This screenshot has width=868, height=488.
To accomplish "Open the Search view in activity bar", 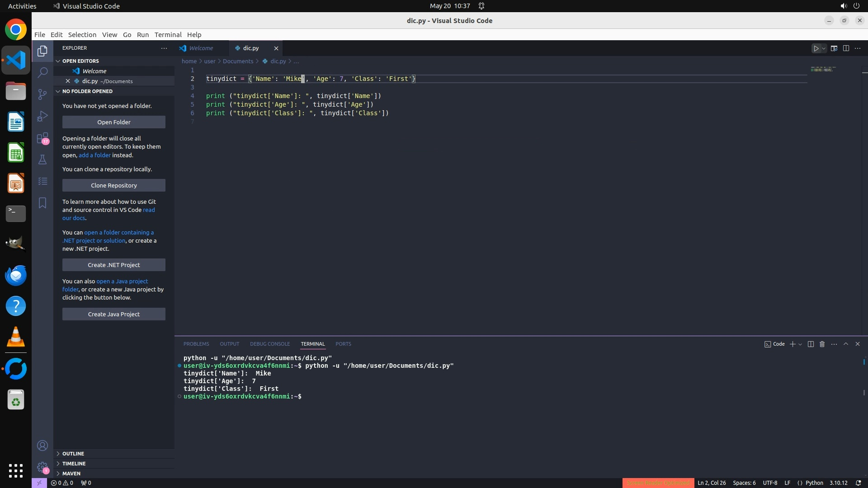I will (42, 72).
